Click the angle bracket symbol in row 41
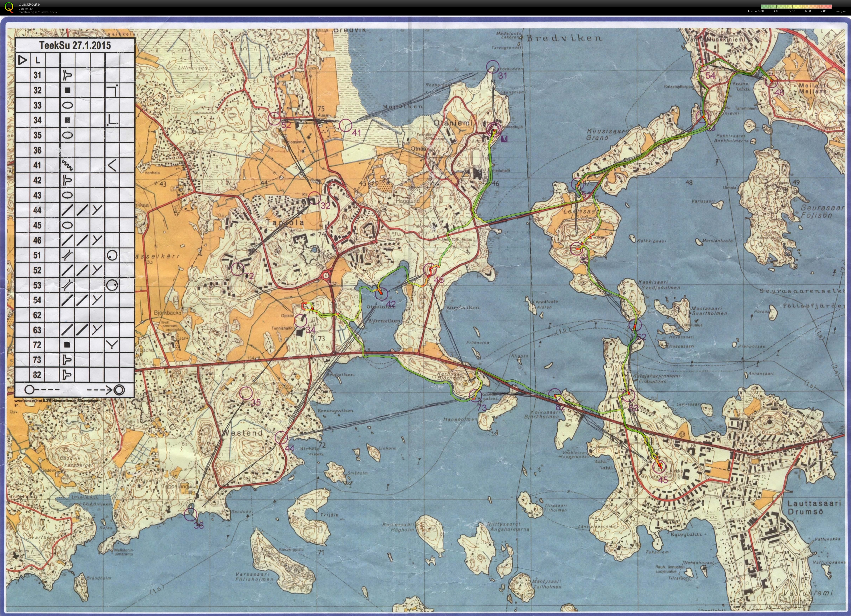 pyautogui.click(x=112, y=165)
